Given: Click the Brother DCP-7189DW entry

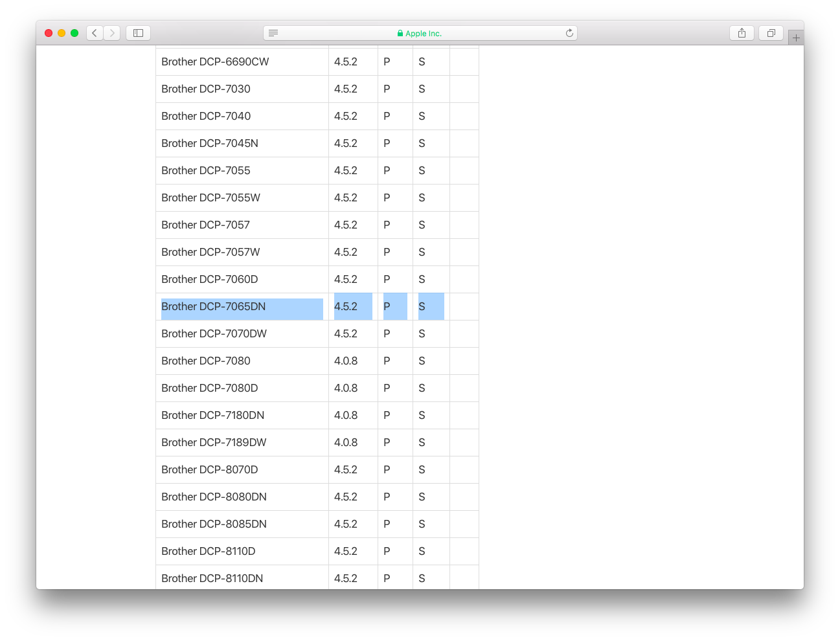Looking at the screenshot, I should point(214,443).
